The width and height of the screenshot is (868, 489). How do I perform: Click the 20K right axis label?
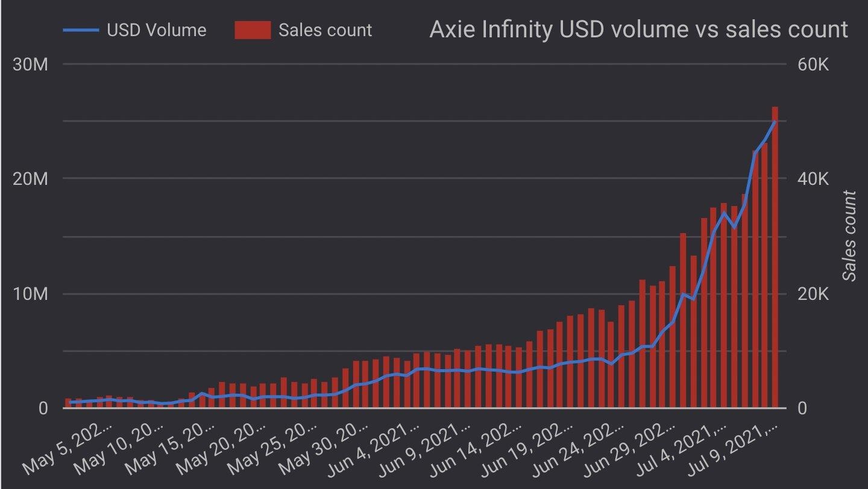814,294
